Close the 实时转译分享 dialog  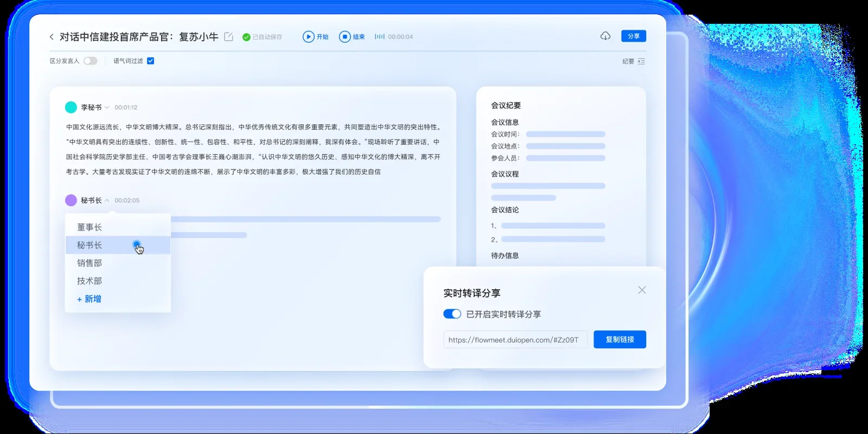pyautogui.click(x=642, y=290)
